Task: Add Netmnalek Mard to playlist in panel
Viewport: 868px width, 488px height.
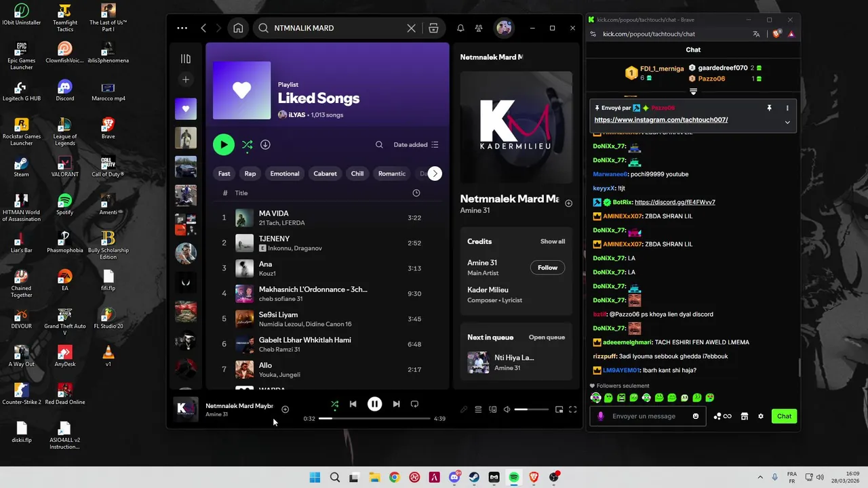Action: (x=568, y=203)
